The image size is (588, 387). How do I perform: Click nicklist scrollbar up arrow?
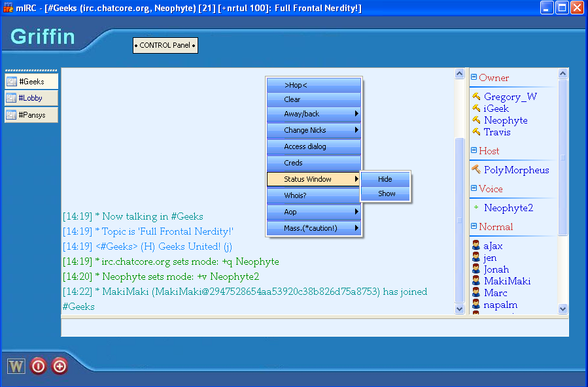pyautogui.click(x=562, y=73)
